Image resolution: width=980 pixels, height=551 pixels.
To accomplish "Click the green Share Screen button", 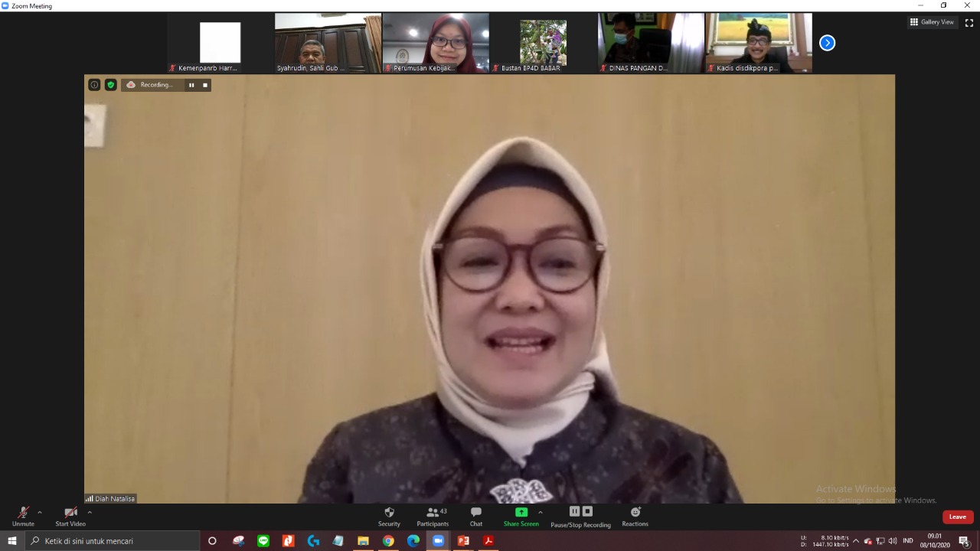I will (x=521, y=517).
